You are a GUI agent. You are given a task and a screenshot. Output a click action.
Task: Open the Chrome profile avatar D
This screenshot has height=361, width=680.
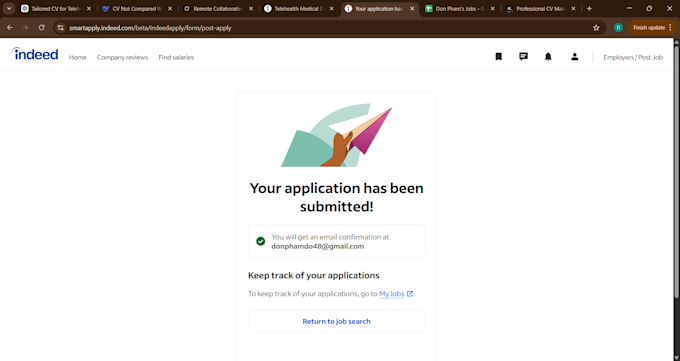tap(618, 28)
